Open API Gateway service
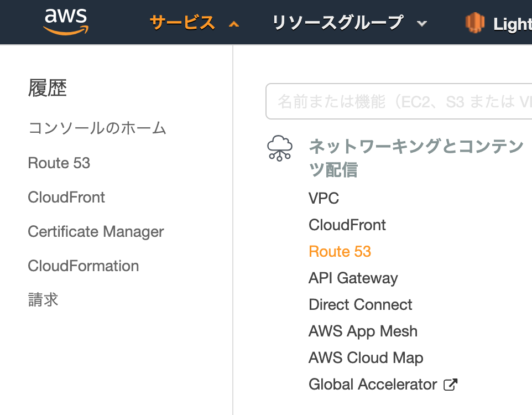This screenshot has width=532, height=415. tap(353, 278)
